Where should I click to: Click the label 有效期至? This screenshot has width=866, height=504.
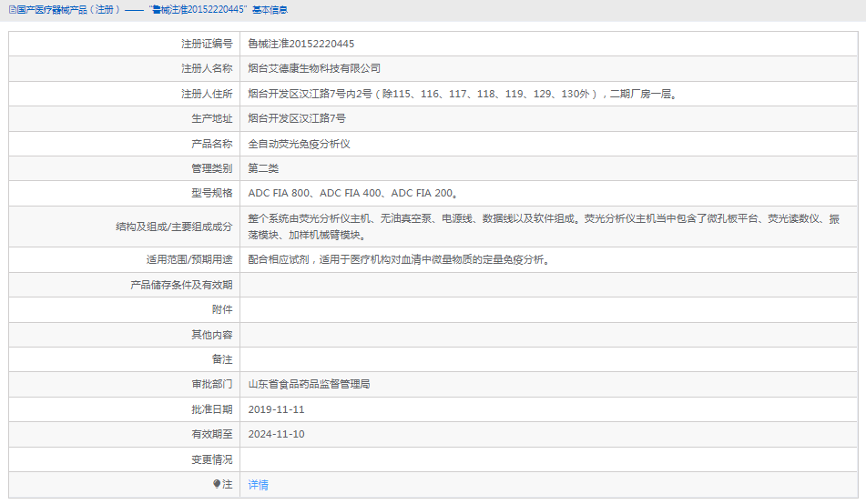click(212, 434)
